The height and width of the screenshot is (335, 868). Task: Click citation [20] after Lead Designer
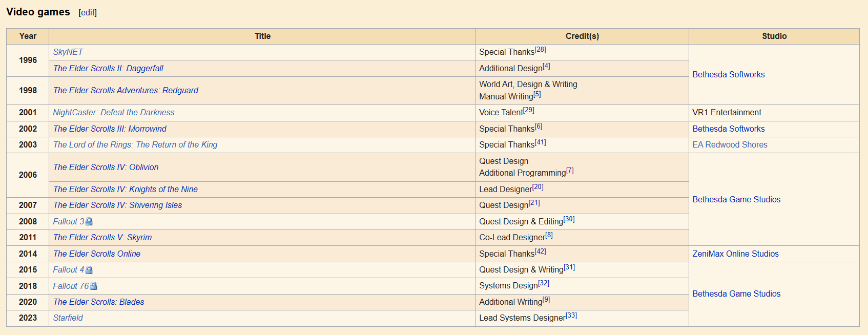pos(538,187)
